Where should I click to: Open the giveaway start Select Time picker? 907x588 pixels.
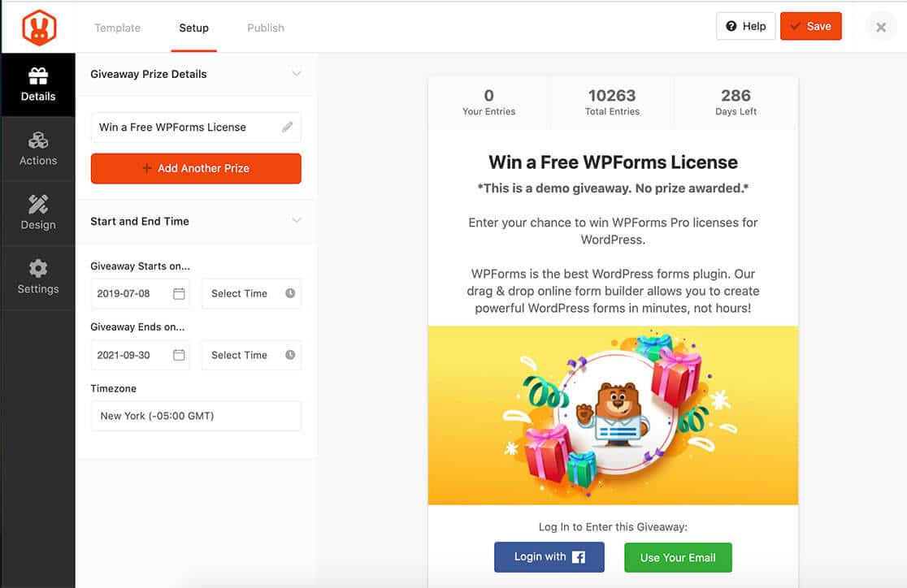pos(251,293)
